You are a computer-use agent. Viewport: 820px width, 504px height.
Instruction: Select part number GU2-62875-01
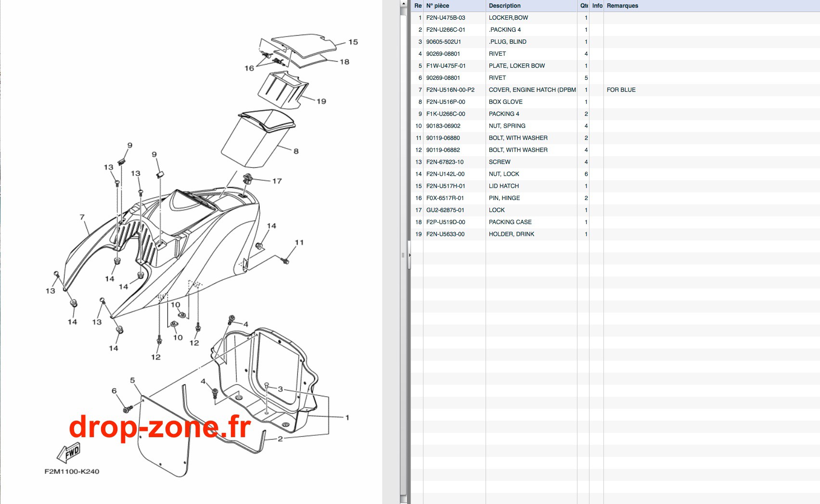coord(445,210)
